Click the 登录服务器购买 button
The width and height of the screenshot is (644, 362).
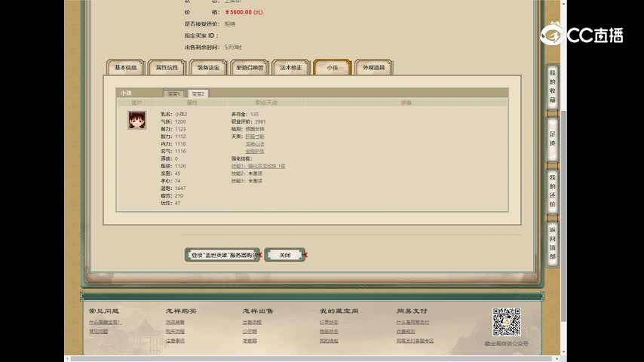coord(222,255)
